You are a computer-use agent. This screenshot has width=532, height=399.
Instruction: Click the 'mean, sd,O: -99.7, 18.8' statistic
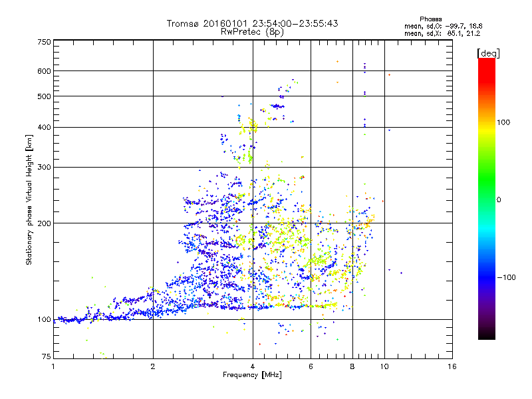(443, 26)
